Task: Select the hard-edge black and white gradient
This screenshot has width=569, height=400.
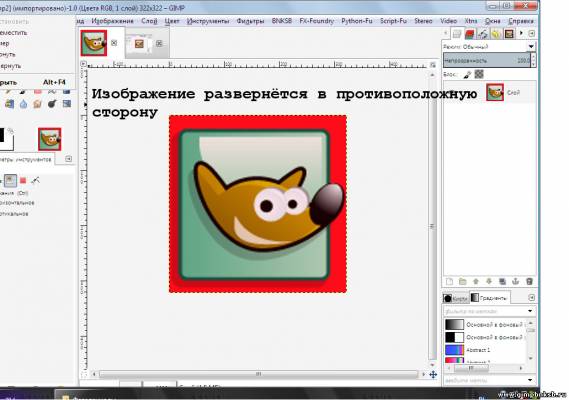Action: 484,337
